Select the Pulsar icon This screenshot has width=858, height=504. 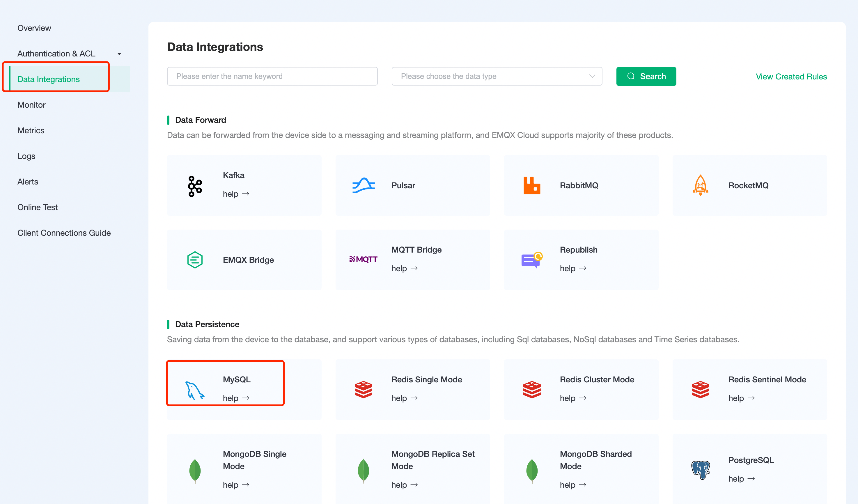[363, 185]
